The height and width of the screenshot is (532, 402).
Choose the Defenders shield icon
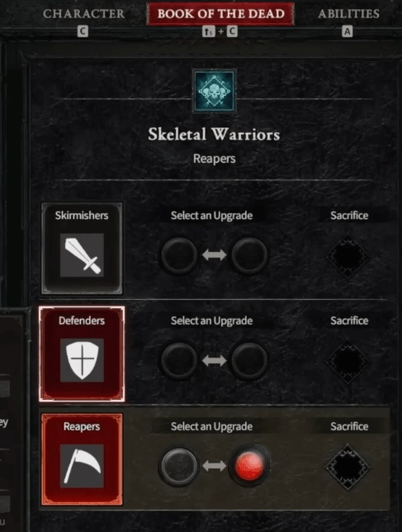coord(82,360)
